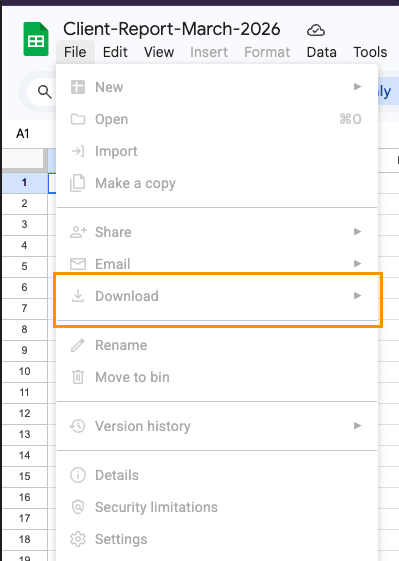Choose Open from the File menu

pyautogui.click(x=217, y=119)
